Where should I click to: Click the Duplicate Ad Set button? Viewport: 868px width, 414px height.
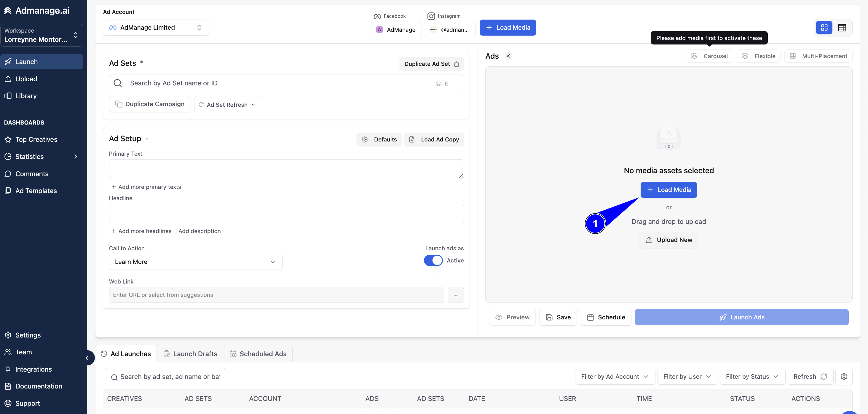[x=431, y=64]
